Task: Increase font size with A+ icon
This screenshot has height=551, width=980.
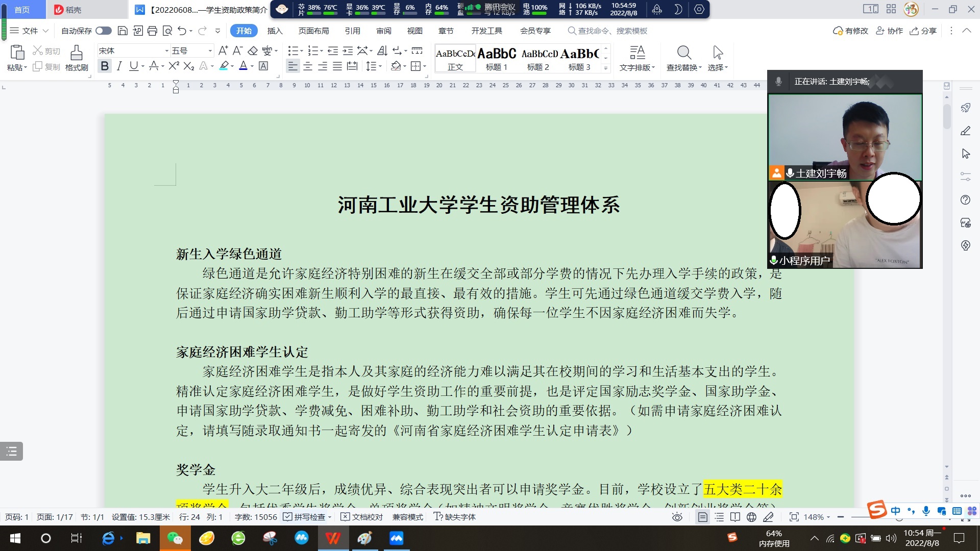Action: pyautogui.click(x=223, y=51)
